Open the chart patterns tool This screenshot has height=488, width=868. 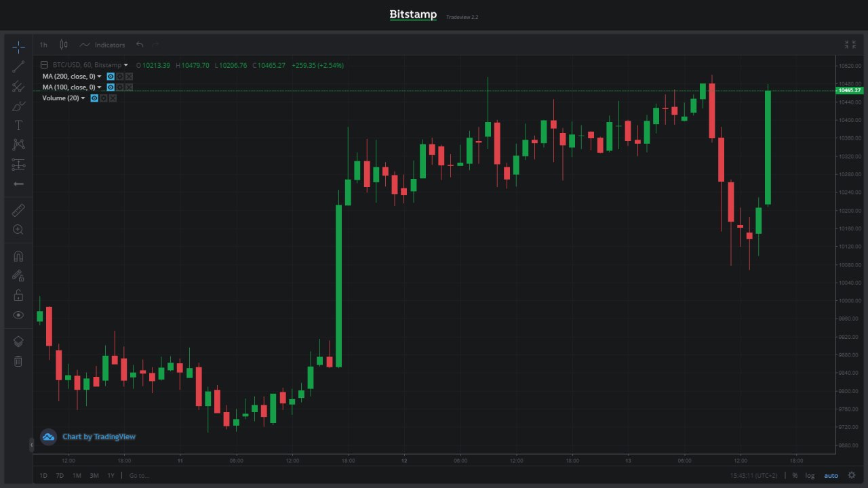[18, 144]
